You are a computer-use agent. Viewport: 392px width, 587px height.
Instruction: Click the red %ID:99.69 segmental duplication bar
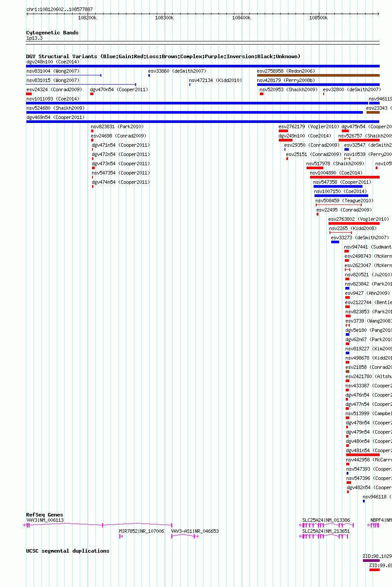tap(375, 570)
